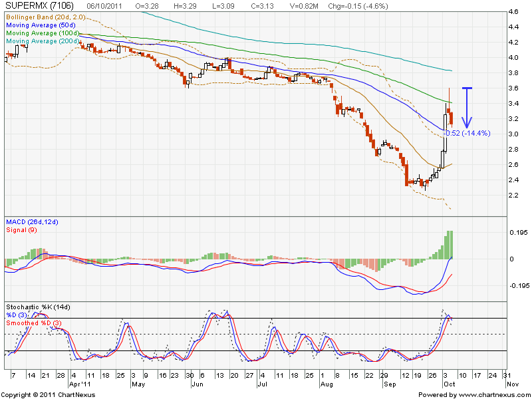Click the SUPERMX (7106) stock title
532x399 pixels.
point(40,5)
